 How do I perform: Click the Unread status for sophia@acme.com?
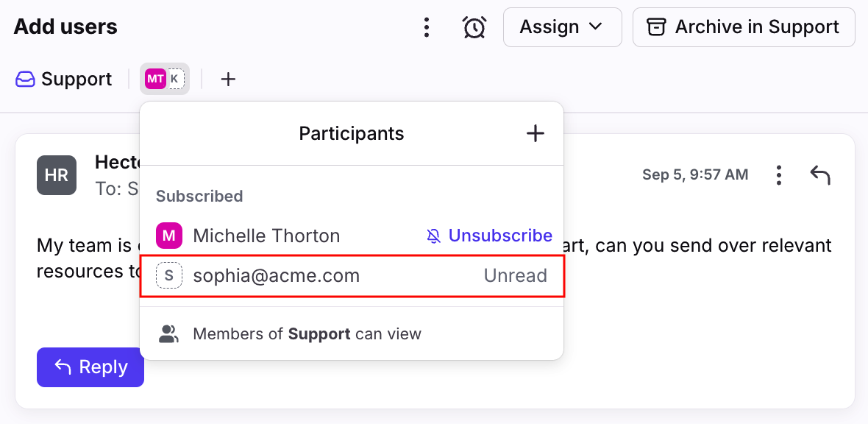click(x=516, y=276)
